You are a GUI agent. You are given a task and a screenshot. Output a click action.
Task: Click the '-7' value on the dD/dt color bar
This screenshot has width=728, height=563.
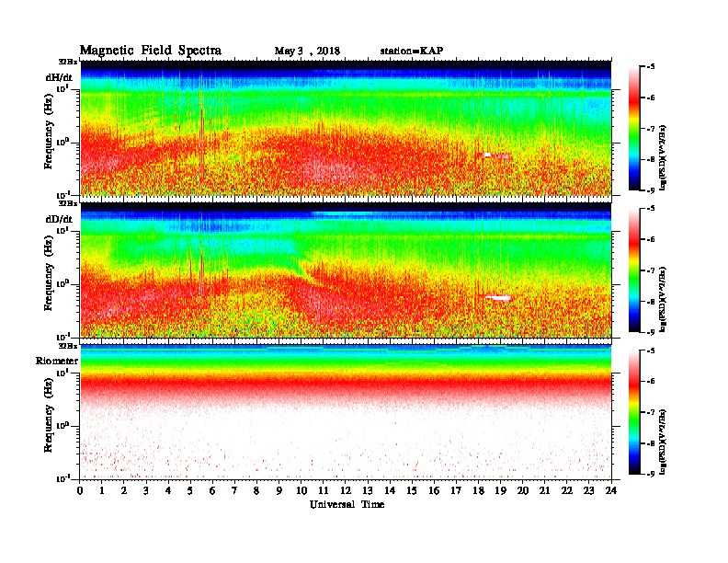(651, 270)
